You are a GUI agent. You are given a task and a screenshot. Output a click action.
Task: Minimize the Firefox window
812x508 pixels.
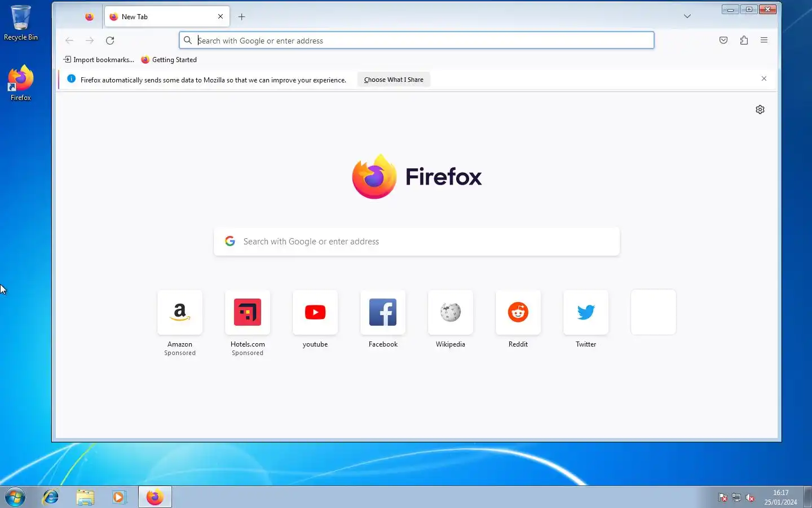coord(730,9)
